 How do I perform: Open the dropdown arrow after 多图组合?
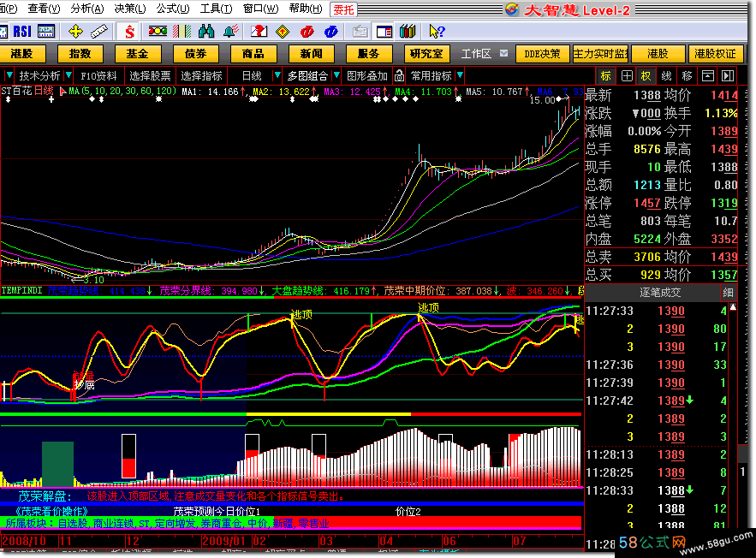tap(337, 75)
